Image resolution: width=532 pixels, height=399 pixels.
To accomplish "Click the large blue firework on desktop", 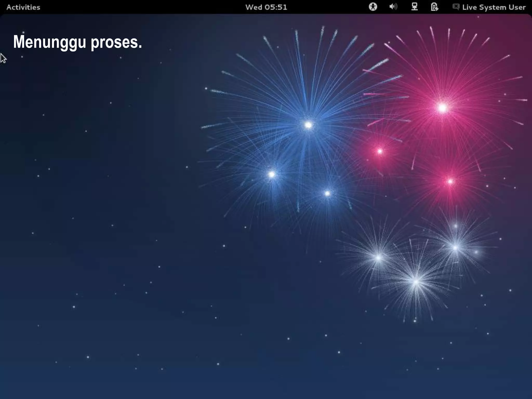I will 308,125.
